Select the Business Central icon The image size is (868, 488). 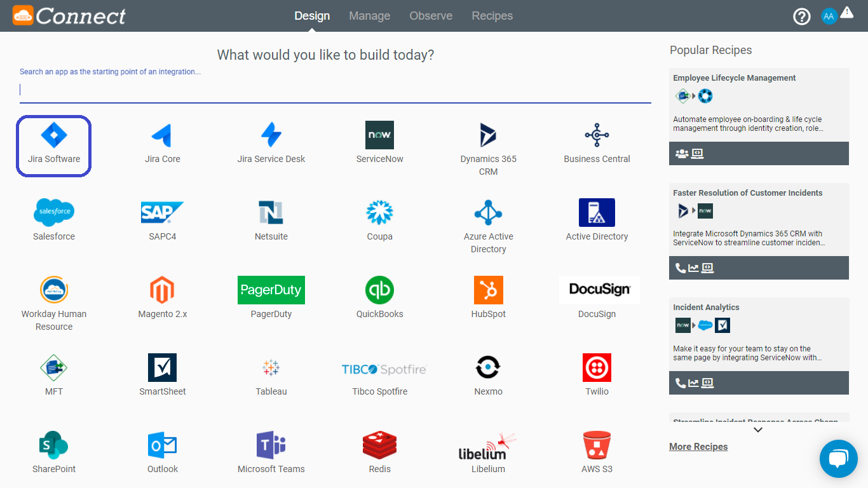[597, 135]
